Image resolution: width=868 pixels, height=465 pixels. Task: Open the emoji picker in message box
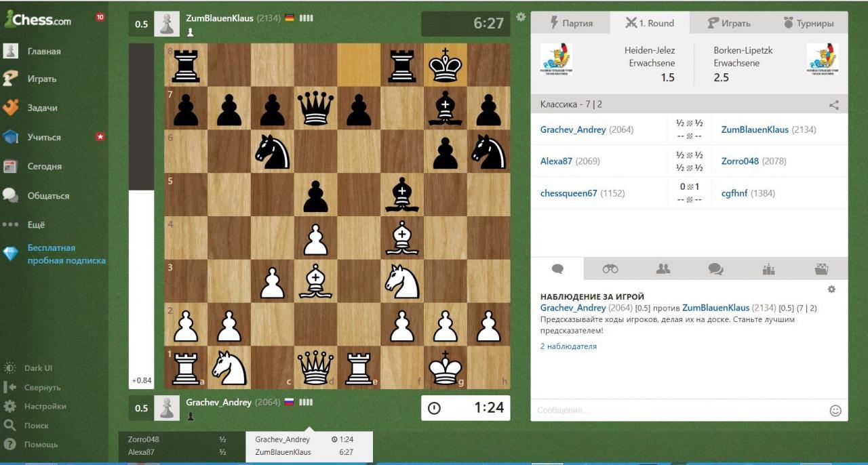(x=835, y=410)
